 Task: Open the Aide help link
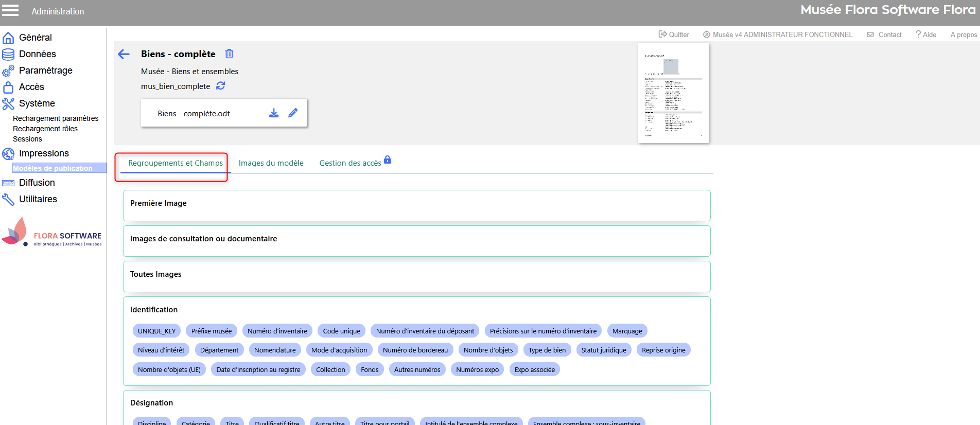926,34
